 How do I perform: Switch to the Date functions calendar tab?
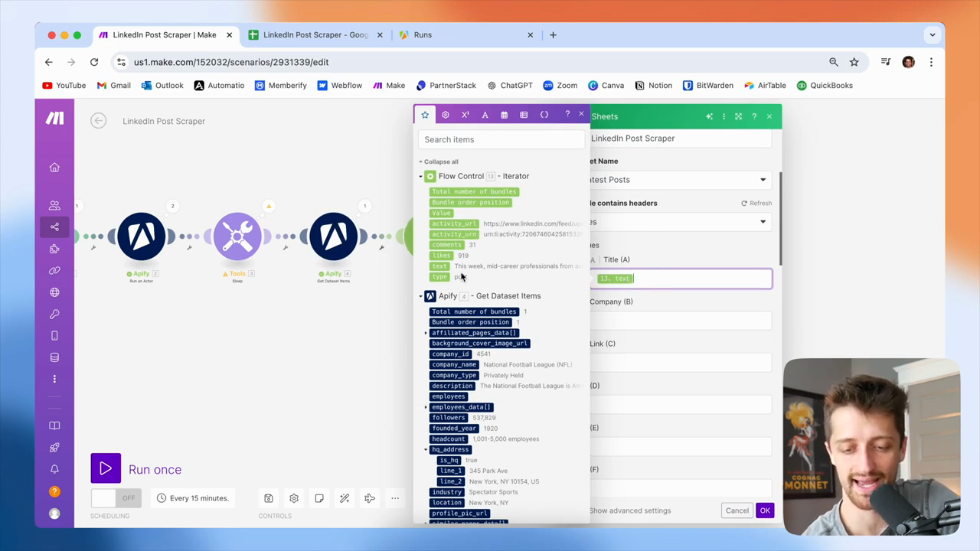[504, 115]
